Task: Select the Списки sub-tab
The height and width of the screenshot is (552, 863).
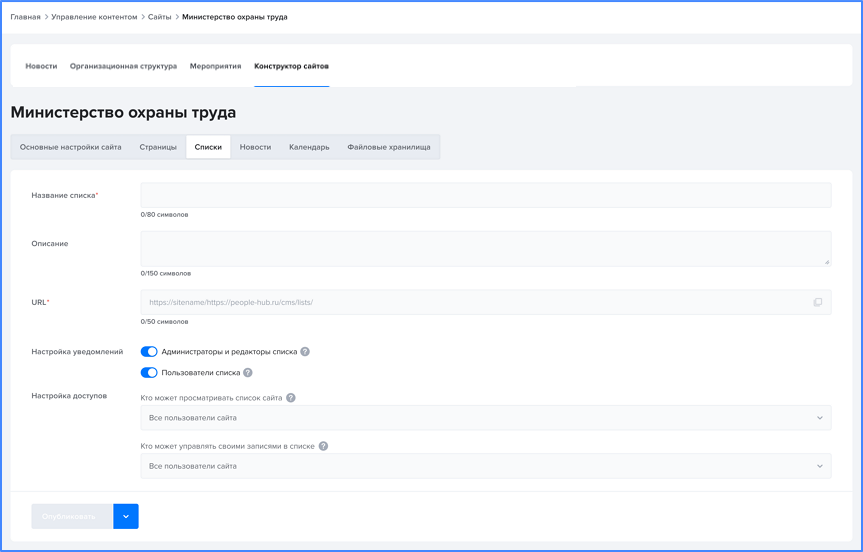Action: click(208, 147)
